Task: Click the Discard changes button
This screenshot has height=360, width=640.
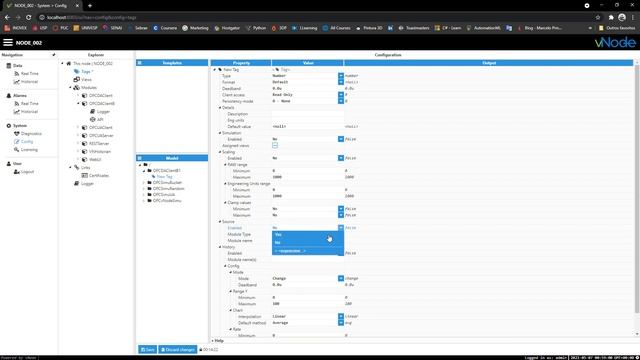Action: [178, 350]
